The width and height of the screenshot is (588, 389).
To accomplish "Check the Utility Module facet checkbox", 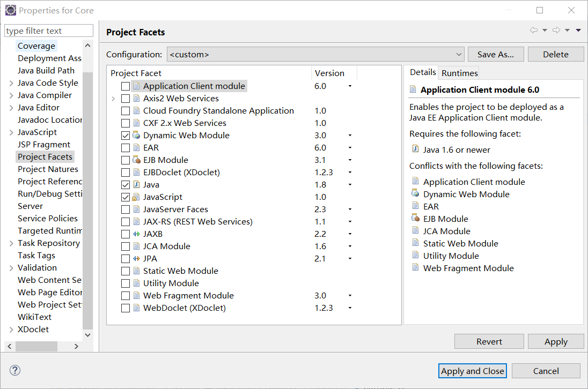I will point(126,283).
